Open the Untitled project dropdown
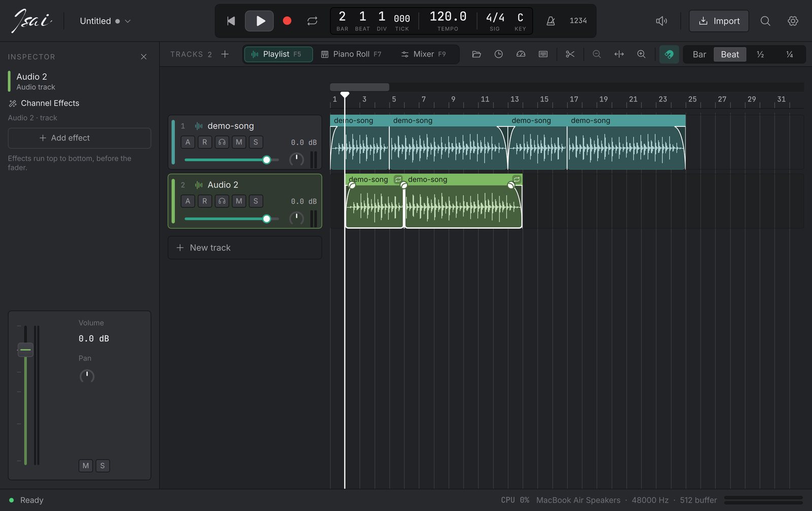Image resolution: width=812 pixels, height=511 pixels. coord(105,21)
